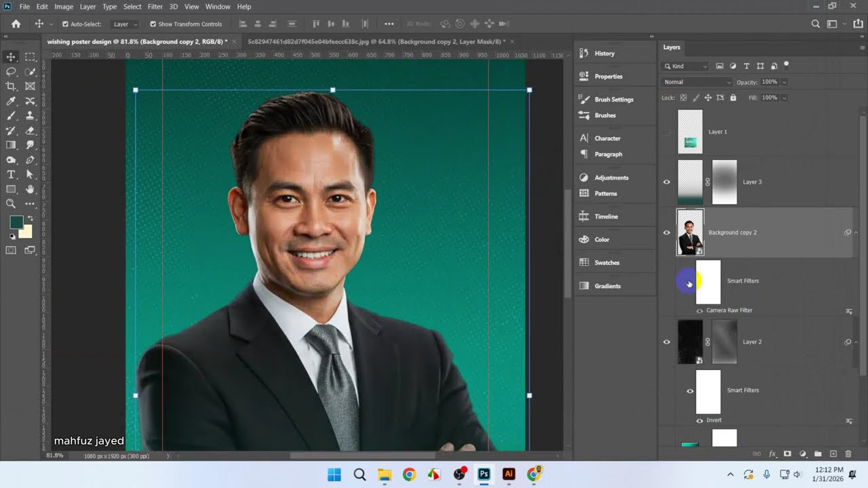This screenshot has width=868, height=488.
Task: Select the Frame tool
Action: point(30,86)
